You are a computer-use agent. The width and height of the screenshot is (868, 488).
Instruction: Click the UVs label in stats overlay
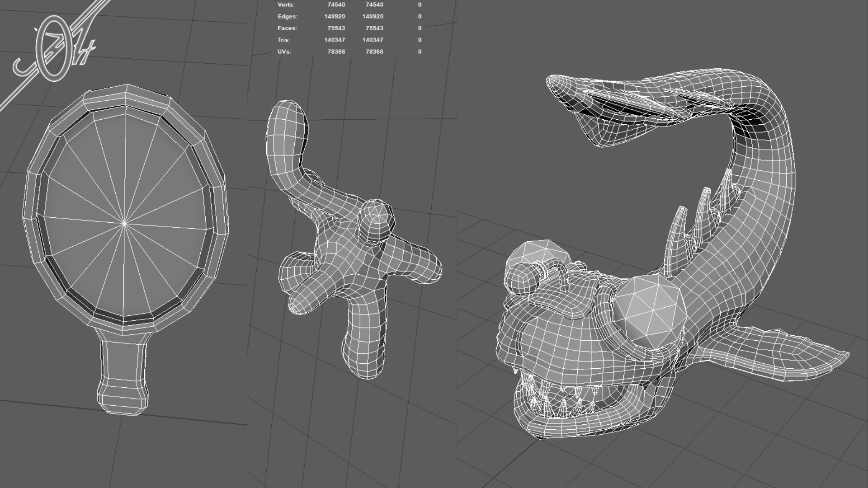[x=284, y=52]
